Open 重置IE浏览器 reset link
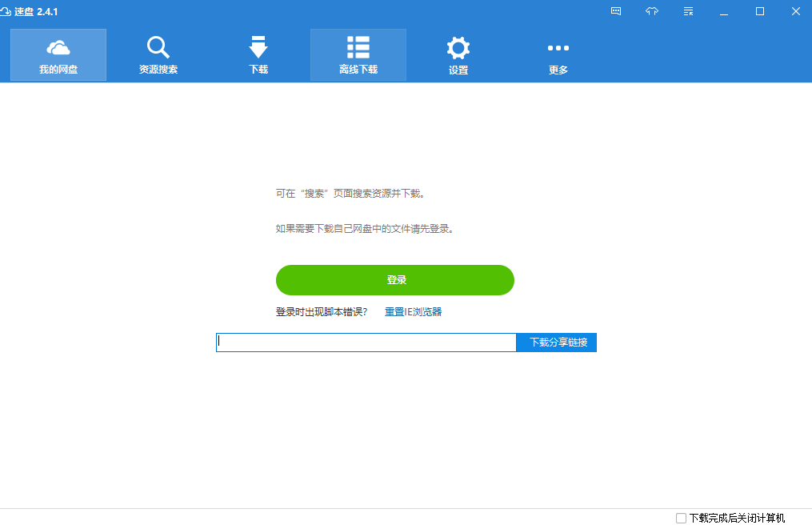The image size is (812, 525). [x=414, y=311]
